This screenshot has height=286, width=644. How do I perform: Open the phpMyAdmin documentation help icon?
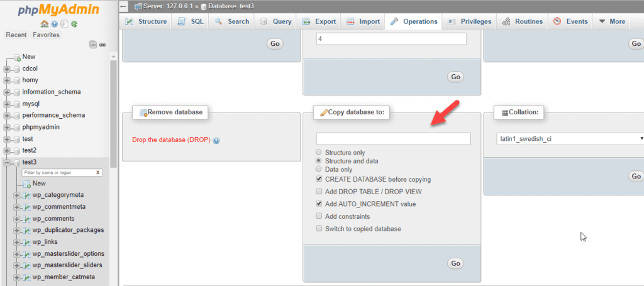coord(55,24)
